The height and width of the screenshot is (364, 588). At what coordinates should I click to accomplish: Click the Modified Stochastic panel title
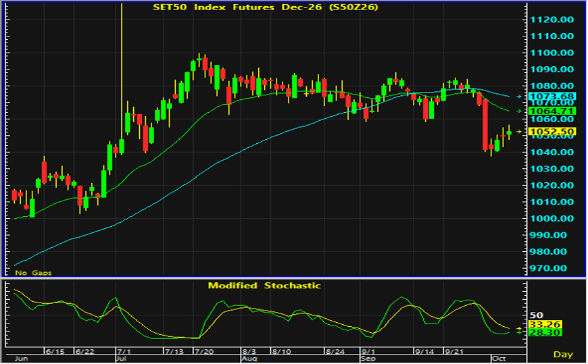pos(264,286)
